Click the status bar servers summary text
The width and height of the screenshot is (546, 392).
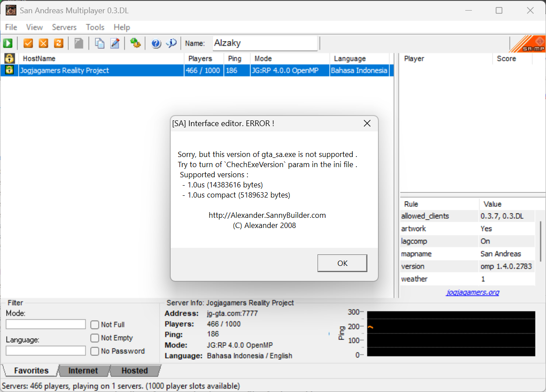(x=121, y=386)
